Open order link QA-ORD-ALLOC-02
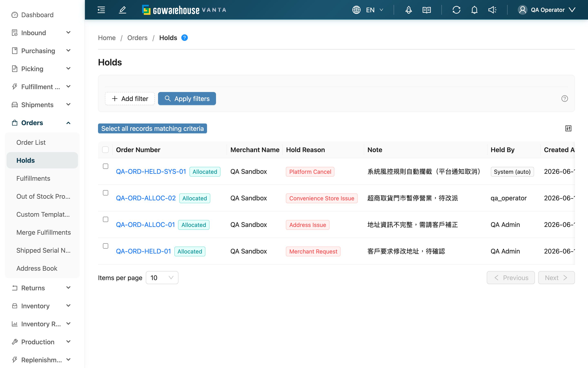 pyautogui.click(x=146, y=198)
